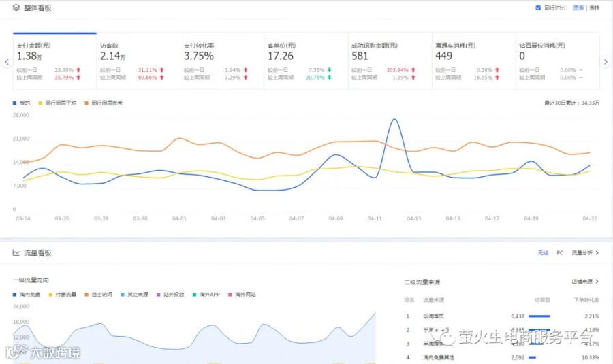Toggle the 我的 blue legend series
613x364 pixels.
(x=21, y=103)
